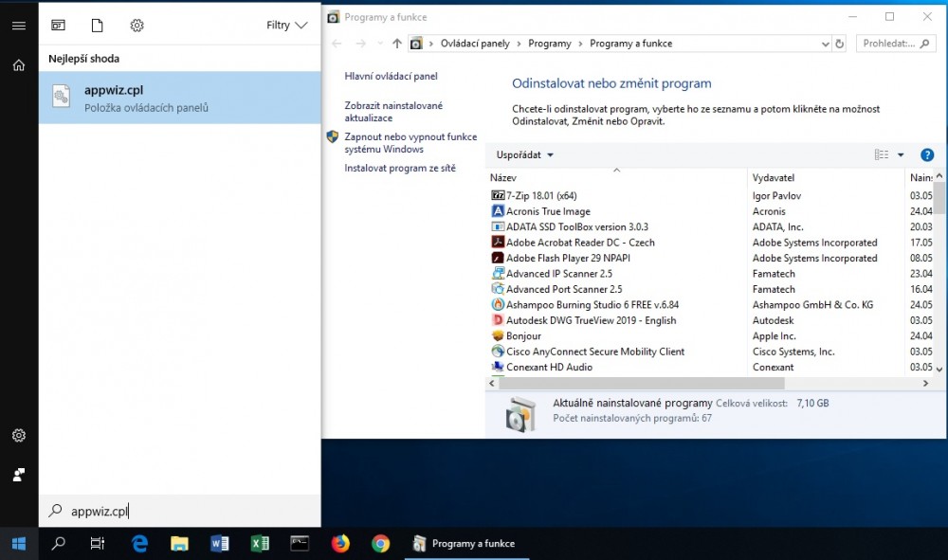The height and width of the screenshot is (560, 948).
Task: Go up one folder level arrow
Action: pyautogui.click(x=396, y=44)
